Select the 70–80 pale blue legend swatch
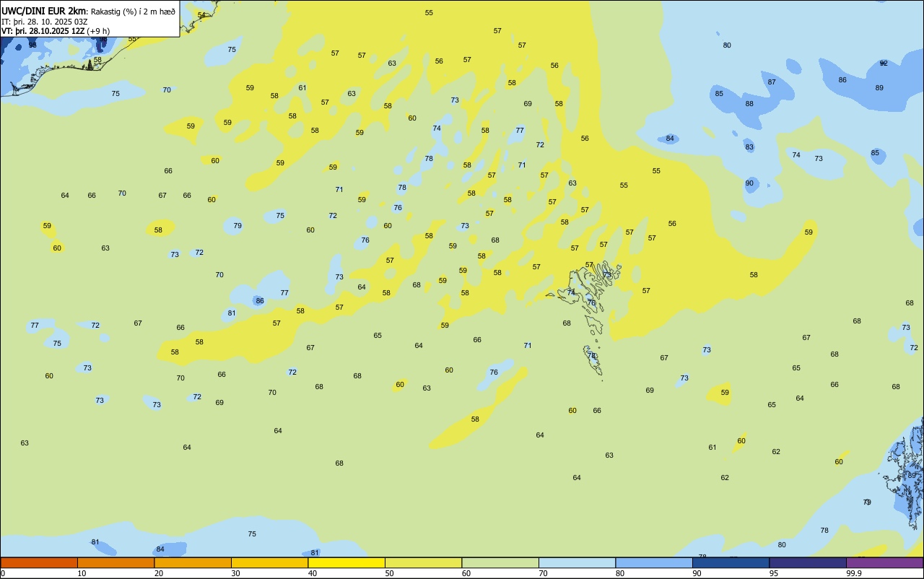924x579 pixels. click(577, 562)
